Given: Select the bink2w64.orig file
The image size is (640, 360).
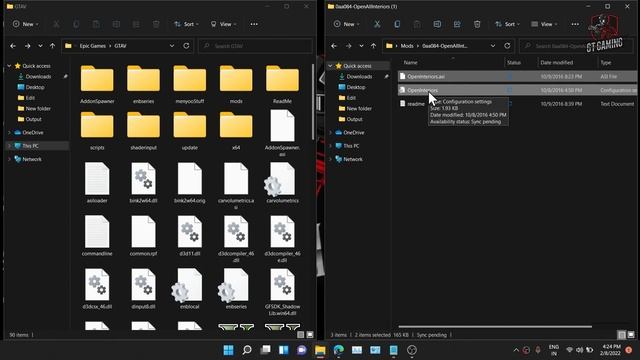Looking at the screenshot, I should pyautogui.click(x=190, y=183).
